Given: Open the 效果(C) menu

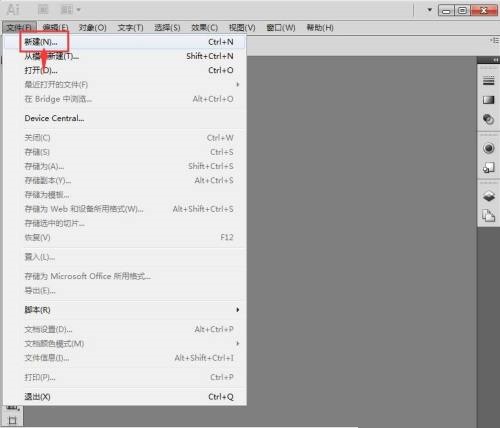Looking at the screenshot, I should click(x=204, y=27).
